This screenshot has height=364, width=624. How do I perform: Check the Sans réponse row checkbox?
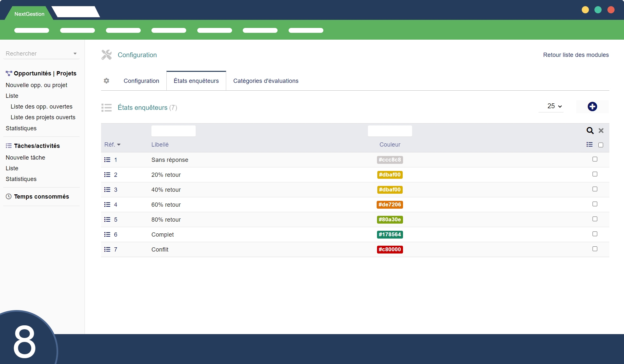[595, 159]
